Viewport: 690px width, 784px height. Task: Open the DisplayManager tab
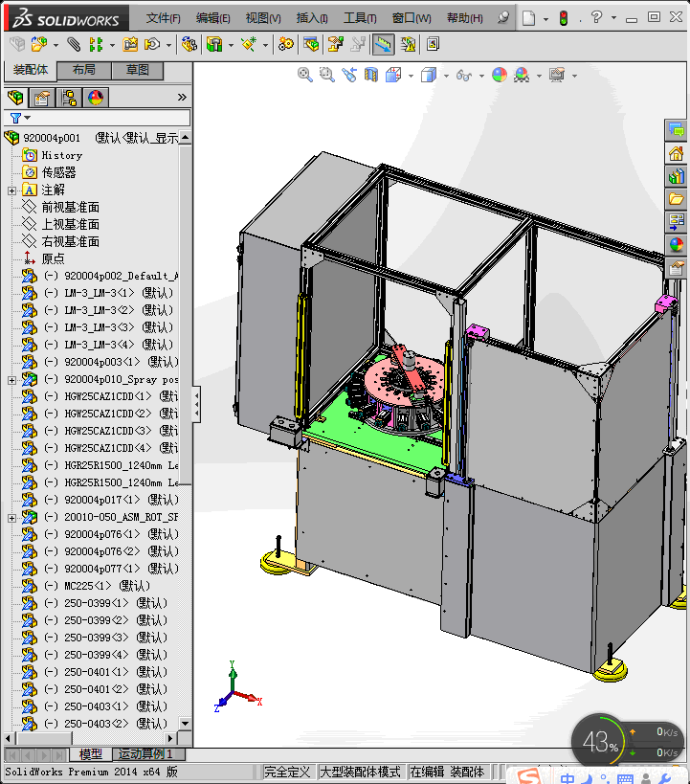click(x=96, y=97)
